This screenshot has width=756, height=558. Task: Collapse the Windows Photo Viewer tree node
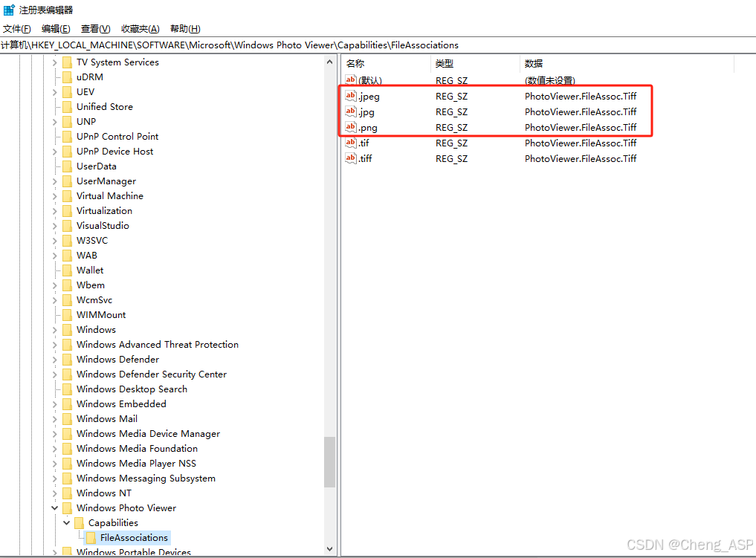pos(54,508)
